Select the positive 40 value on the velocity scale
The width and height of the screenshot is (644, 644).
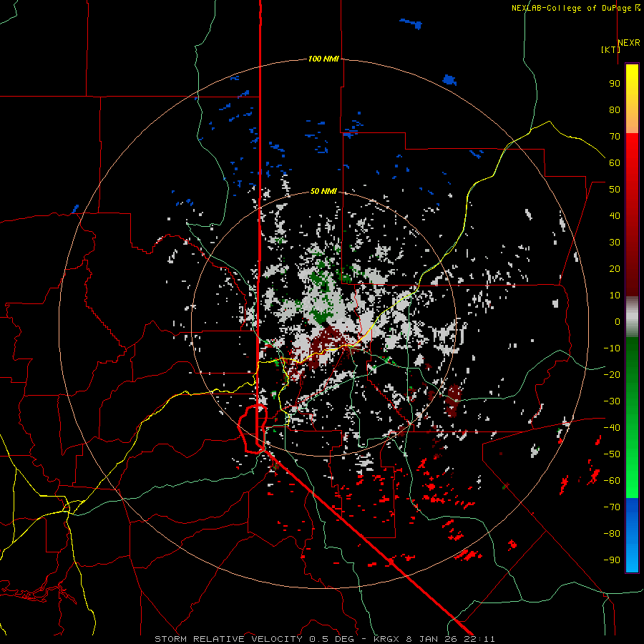[615, 216]
